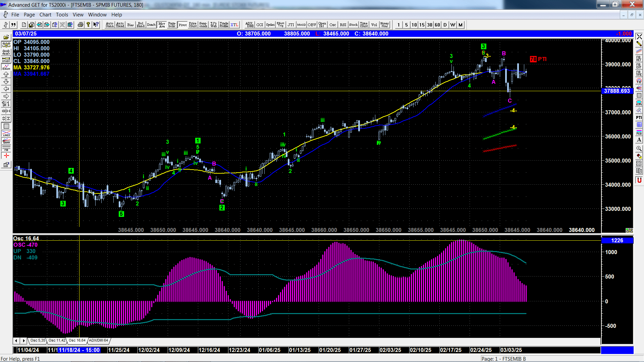Click the horizontal compress/expand icon

[6, 111]
